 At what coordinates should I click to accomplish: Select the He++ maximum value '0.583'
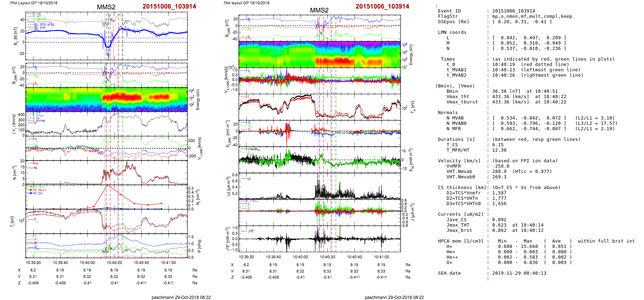coord(530,257)
